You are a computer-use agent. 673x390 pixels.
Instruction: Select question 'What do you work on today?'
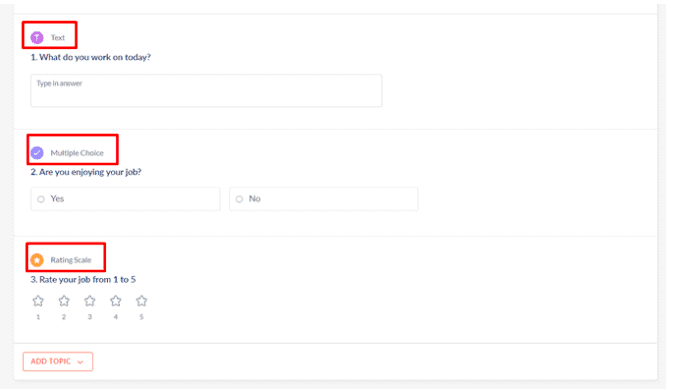point(91,57)
